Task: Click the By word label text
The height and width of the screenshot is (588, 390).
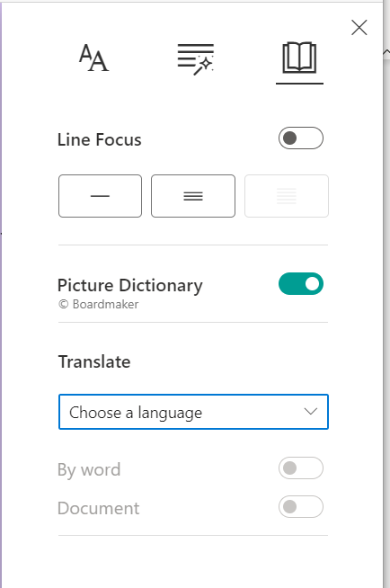Action: click(89, 470)
